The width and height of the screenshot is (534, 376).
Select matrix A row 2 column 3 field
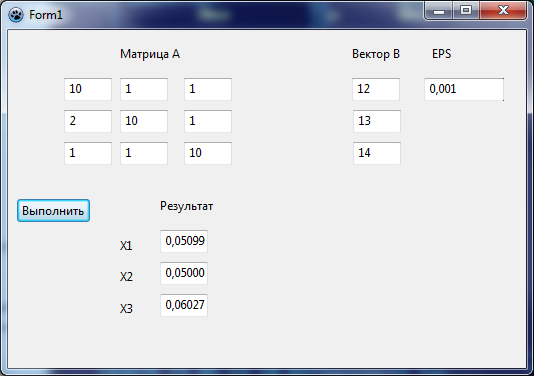pyautogui.click(x=208, y=121)
